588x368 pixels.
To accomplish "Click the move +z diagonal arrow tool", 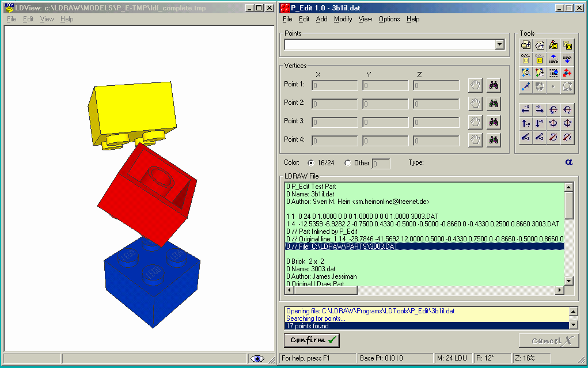I will tap(539, 137).
